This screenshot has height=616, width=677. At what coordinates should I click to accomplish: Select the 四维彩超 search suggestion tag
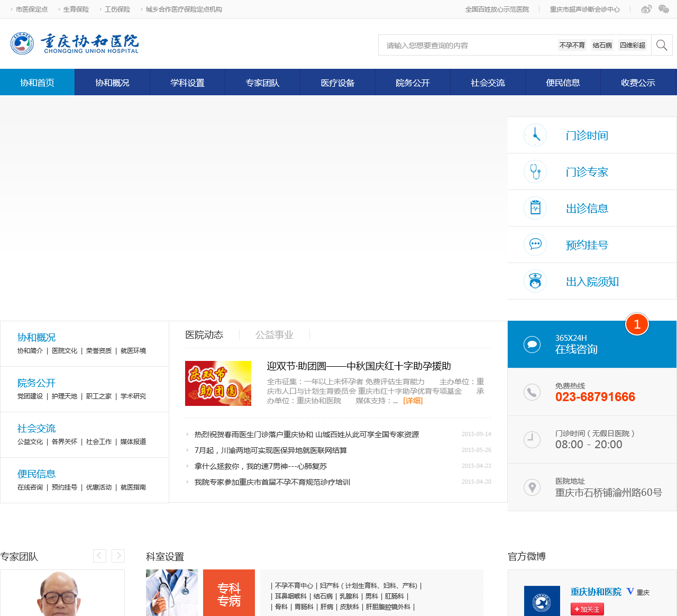click(x=633, y=46)
